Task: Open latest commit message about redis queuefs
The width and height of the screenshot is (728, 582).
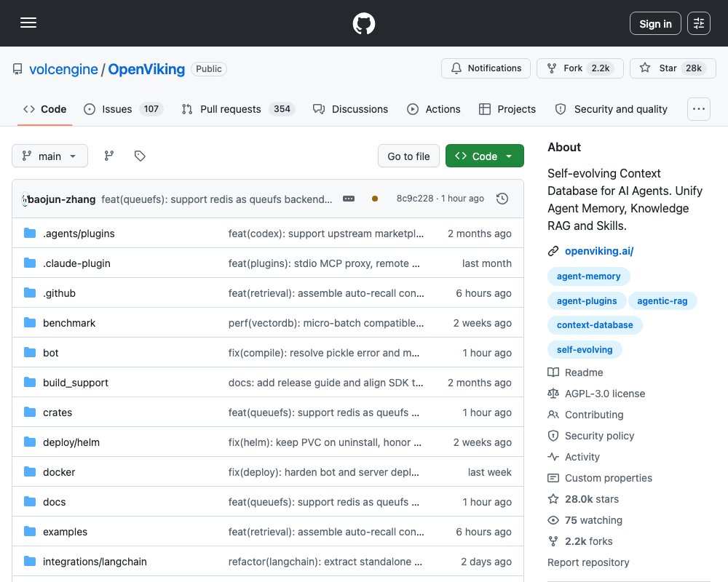Action: click(217, 199)
